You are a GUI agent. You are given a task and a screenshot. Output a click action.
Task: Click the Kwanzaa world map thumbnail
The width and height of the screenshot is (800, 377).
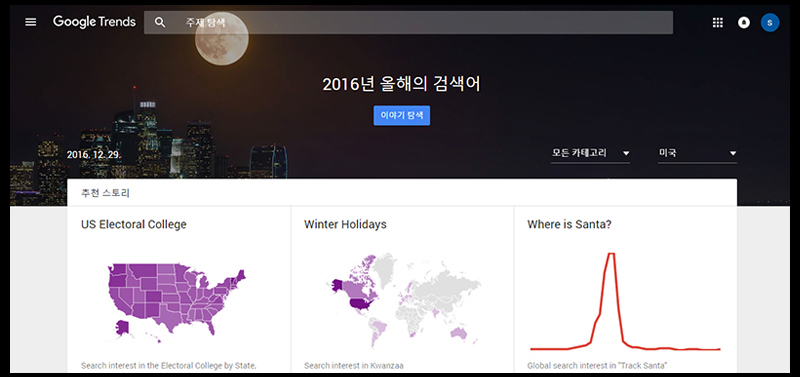pos(403,299)
